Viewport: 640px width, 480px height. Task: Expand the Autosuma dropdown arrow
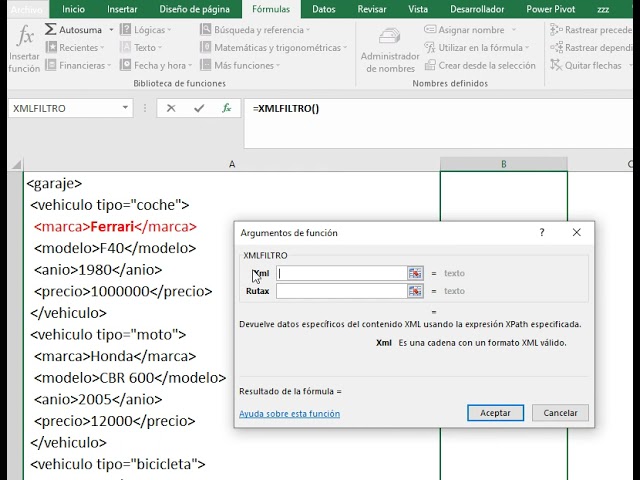coord(111,30)
